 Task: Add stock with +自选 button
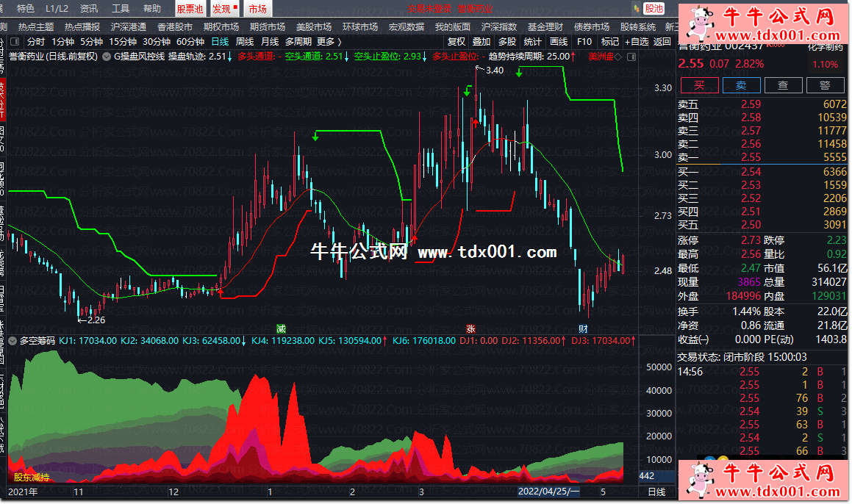pos(637,41)
